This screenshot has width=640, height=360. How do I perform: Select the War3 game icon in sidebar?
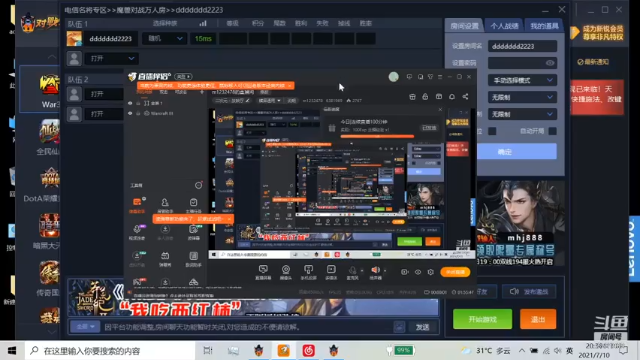(x=49, y=89)
